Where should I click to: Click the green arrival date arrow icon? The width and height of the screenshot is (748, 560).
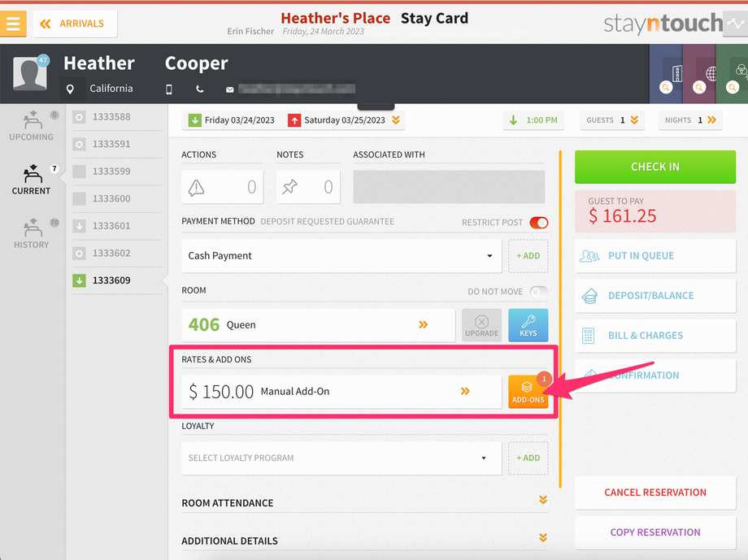pyautogui.click(x=194, y=120)
